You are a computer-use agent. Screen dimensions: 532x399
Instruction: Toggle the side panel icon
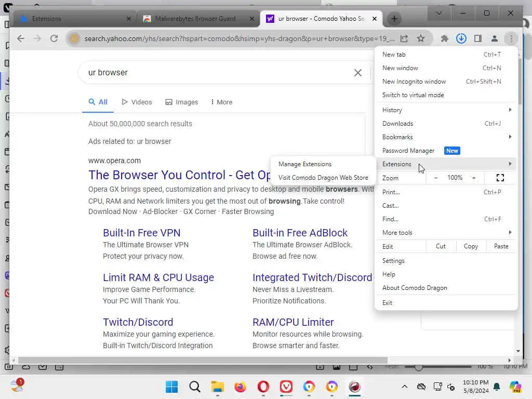[478, 38]
